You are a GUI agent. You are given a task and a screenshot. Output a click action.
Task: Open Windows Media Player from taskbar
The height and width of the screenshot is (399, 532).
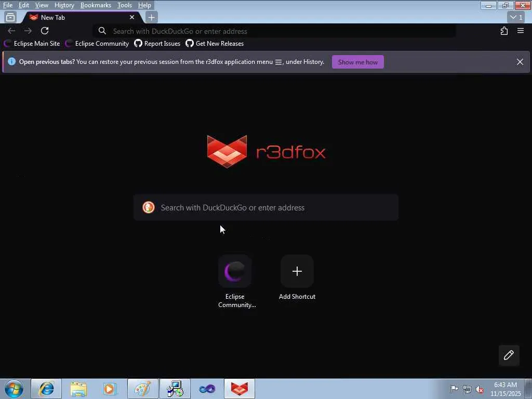point(110,389)
